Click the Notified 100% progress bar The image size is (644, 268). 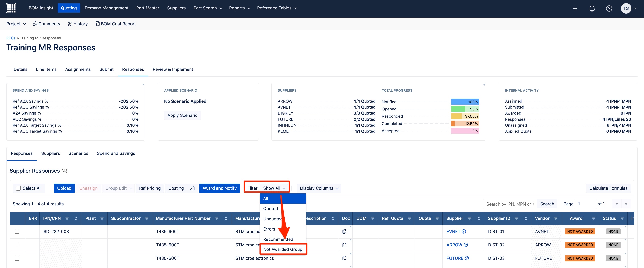(x=465, y=102)
